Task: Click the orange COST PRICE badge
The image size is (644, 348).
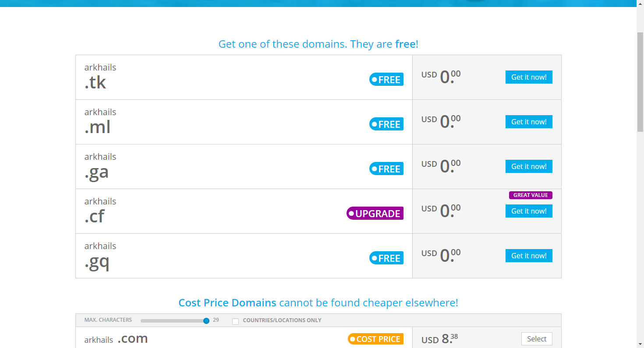Action: point(375,339)
